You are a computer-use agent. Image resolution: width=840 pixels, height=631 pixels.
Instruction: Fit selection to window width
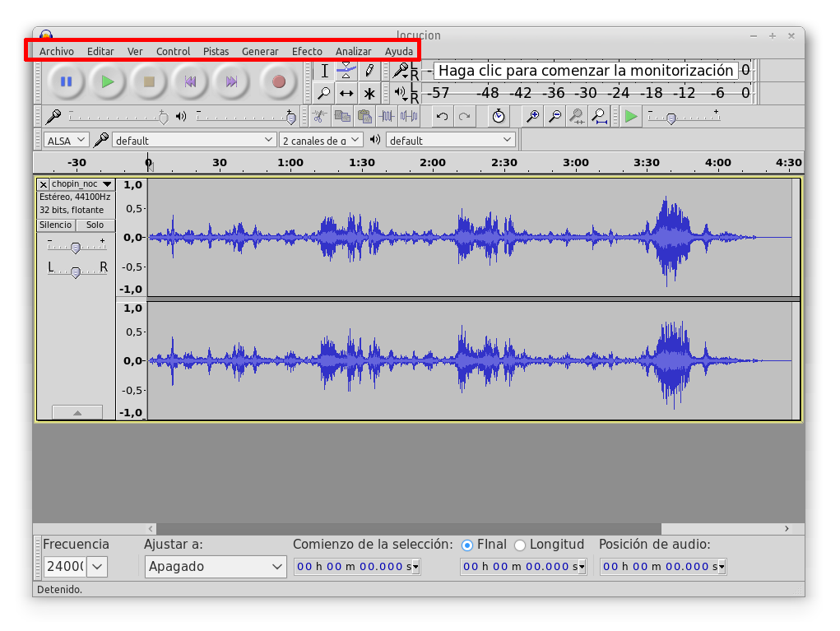(x=577, y=116)
